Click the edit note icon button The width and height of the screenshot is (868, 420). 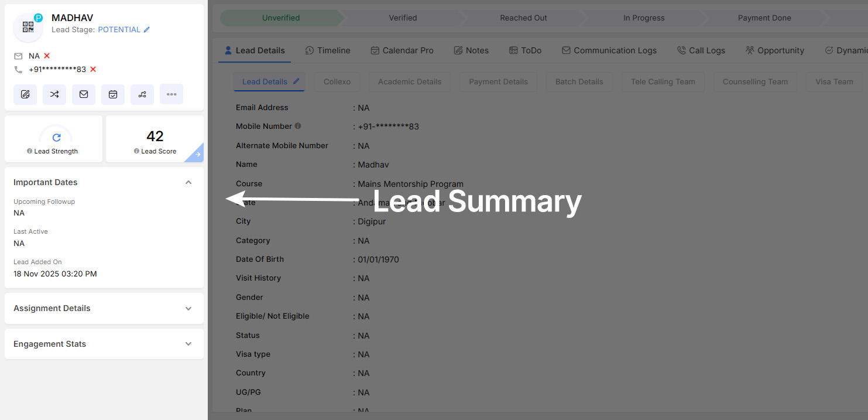pyautogui.click(x=25, y=94)
